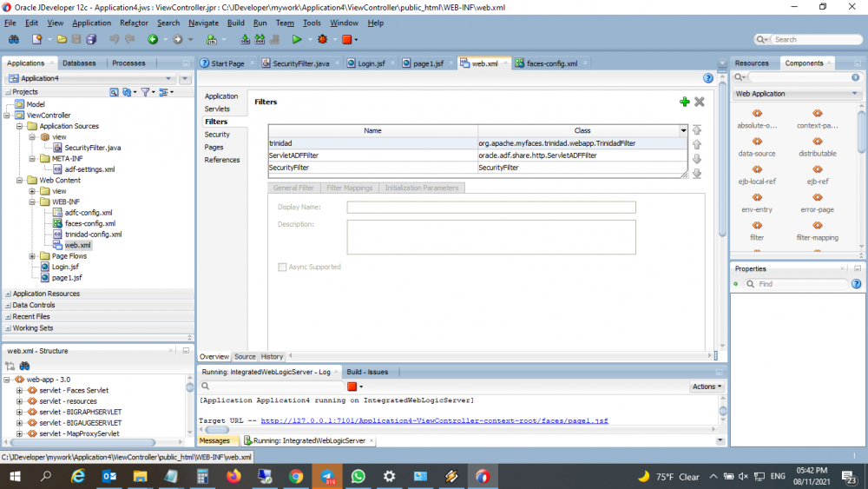This screenshot has width=868, height=489.
Task: Click the red Terminate square in toolbar
Action: pyautogui.click(x=347, y=39)
